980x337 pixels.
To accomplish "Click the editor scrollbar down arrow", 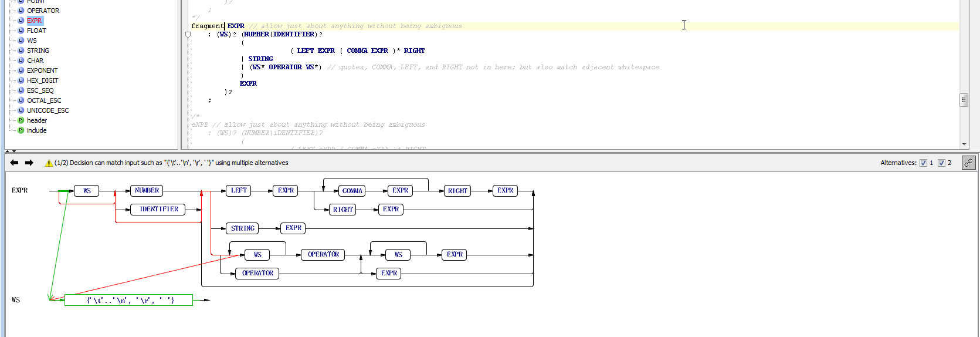I will point(964,144).
